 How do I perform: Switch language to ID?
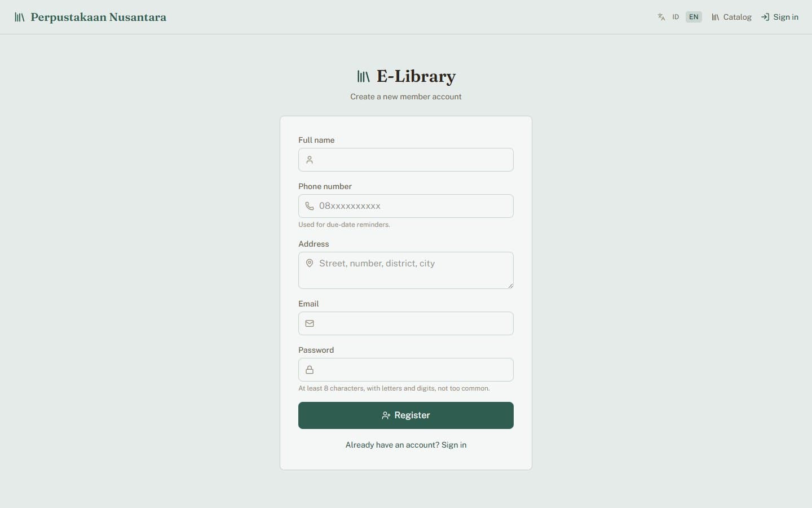coord(676,17)
